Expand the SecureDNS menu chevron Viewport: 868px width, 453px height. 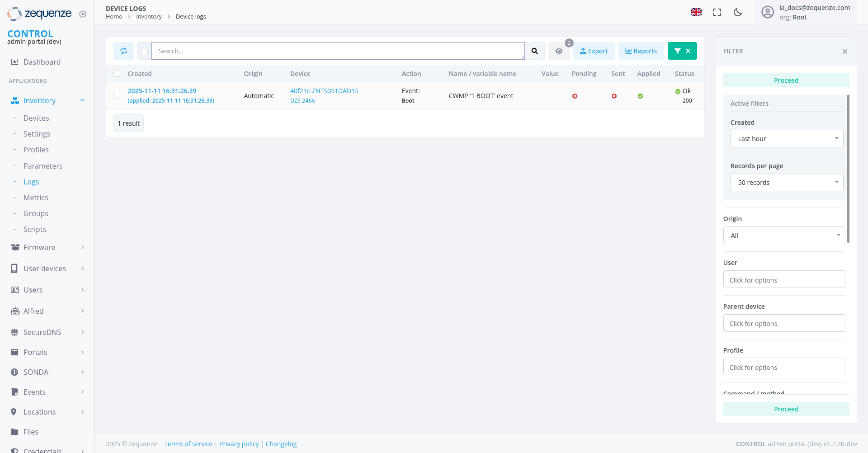[x=82, y=332]
